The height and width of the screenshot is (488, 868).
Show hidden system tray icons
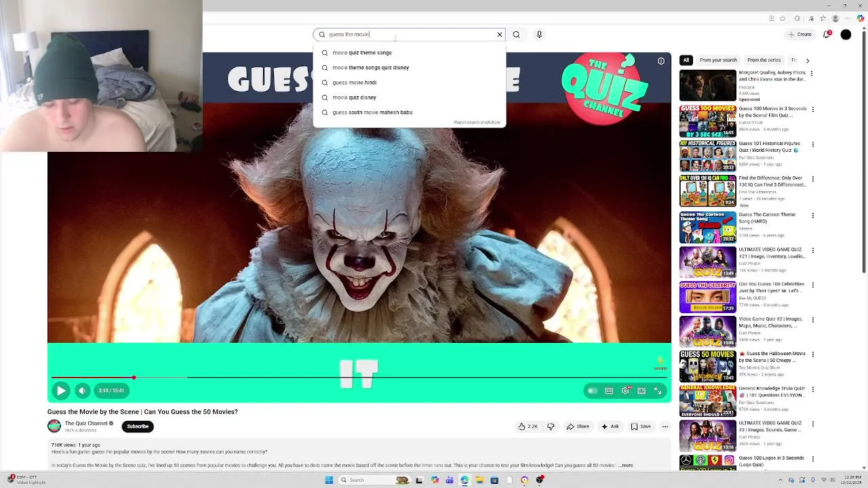(780, 480)
